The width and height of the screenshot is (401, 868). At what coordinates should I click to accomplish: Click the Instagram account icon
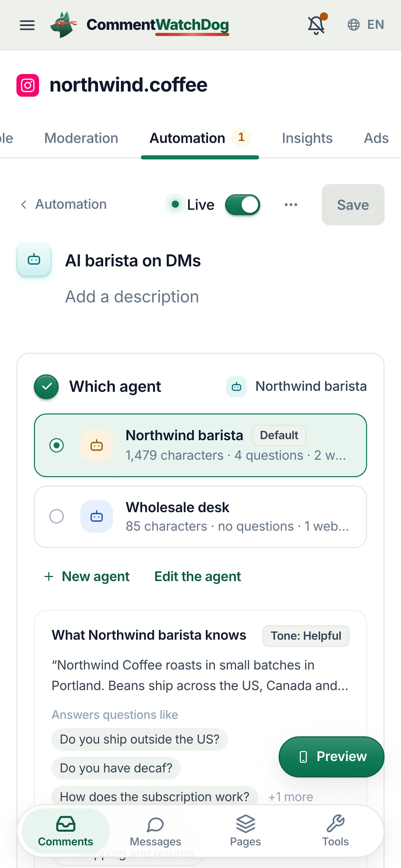[28, 85]
